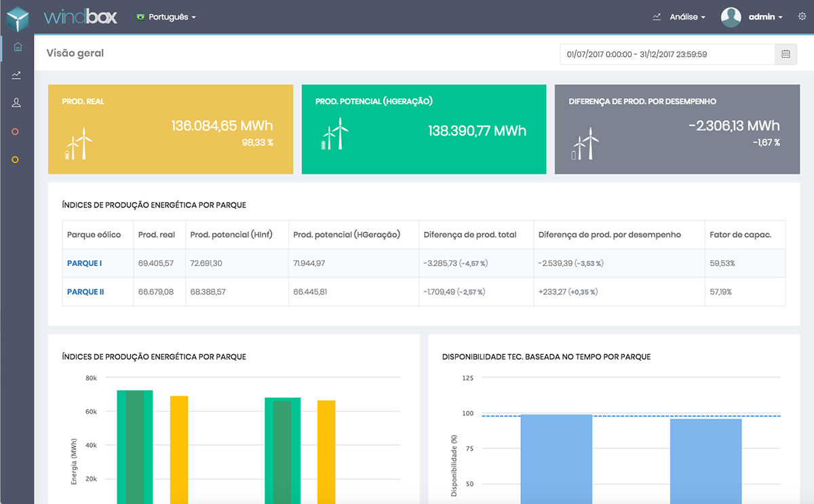Click the Prod. real column header
Viewport: 814px width, 504px height.
tap(157, 235)
